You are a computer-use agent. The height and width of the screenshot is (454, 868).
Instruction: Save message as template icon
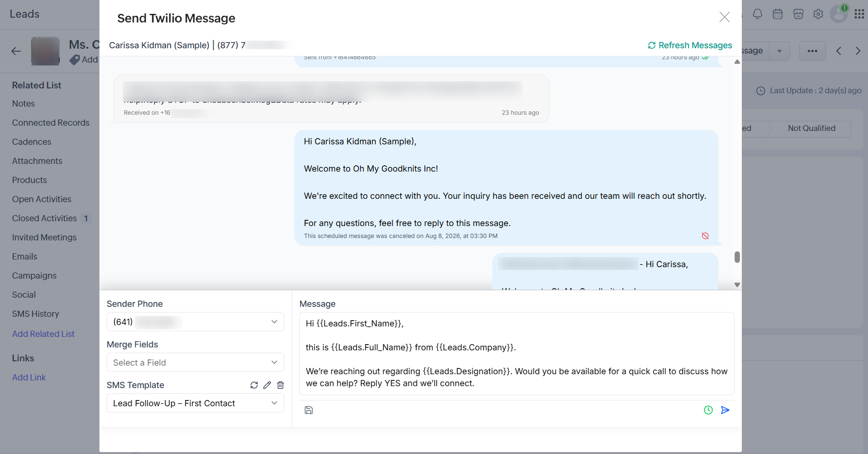coord(309,410)
